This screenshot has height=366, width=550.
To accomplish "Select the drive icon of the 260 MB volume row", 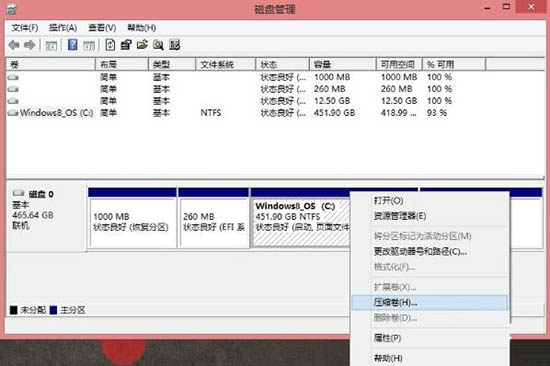I will click(13, 89).
